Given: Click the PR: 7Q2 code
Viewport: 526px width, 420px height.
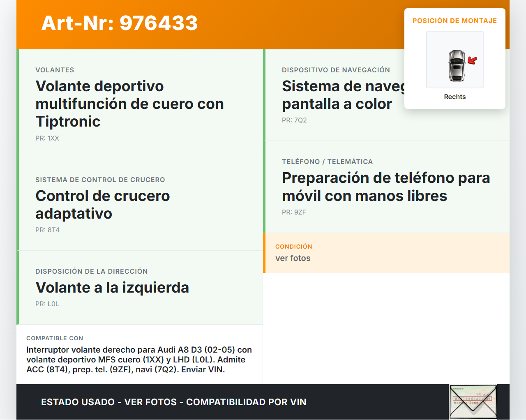Looking at the screenshot, I should [x=294, y=120].
